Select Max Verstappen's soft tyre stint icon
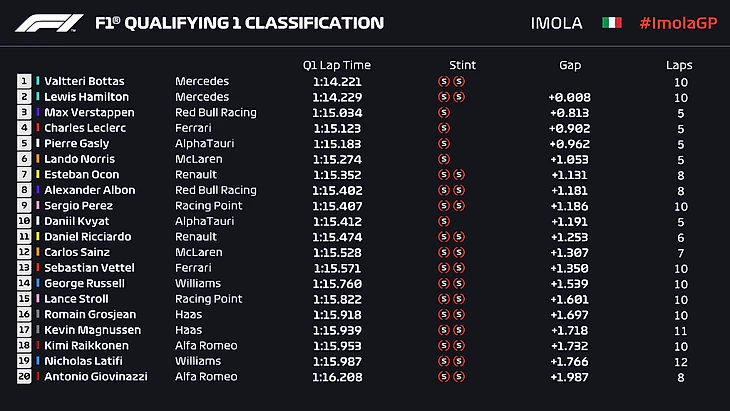The image size is (730, 411). (443, 112)
